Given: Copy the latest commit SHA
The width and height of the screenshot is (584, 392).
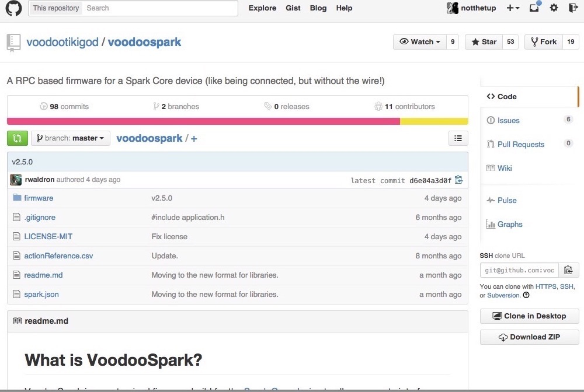Looking at the screenshot, I should [459, 180].
